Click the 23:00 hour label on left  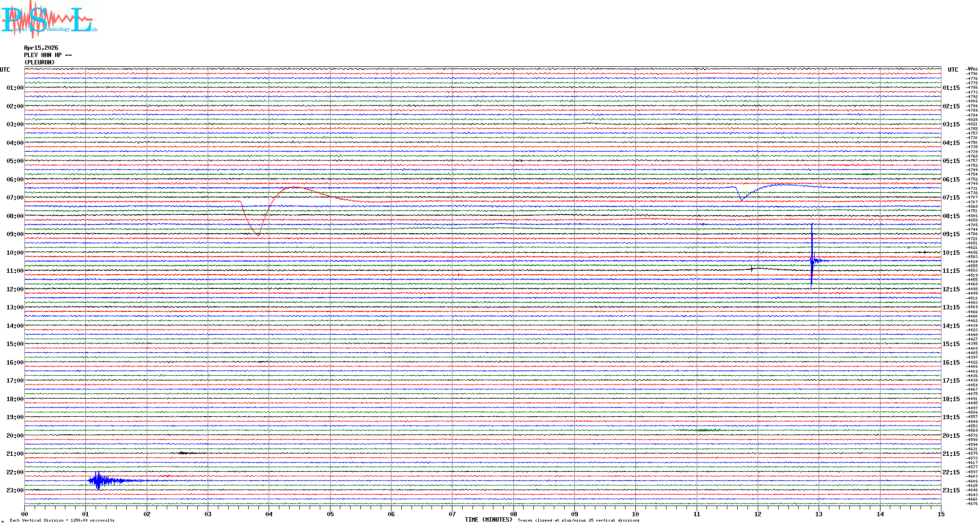15,490
